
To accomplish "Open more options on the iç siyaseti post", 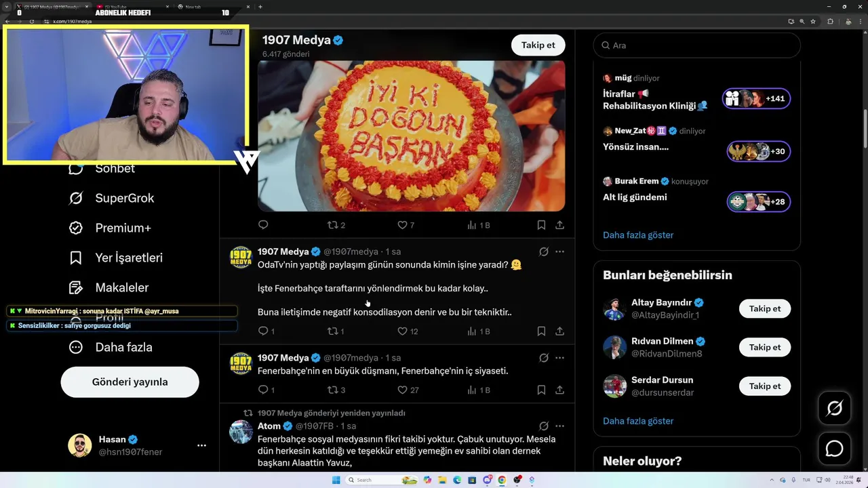I will pos(559,358).
